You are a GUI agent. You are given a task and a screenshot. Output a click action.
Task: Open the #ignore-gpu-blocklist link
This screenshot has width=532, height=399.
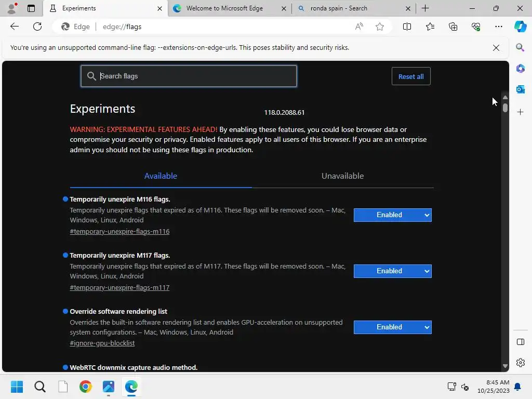click(102, 343)
